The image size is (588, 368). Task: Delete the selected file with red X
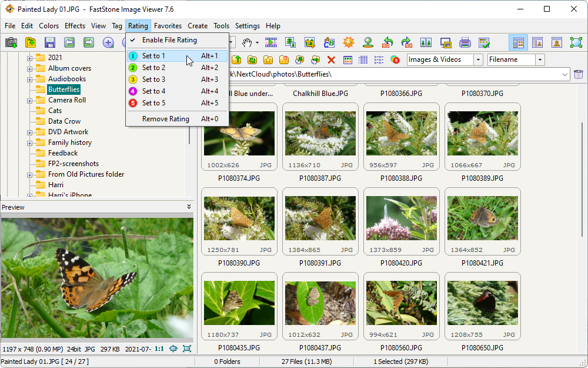pos(330,59)
